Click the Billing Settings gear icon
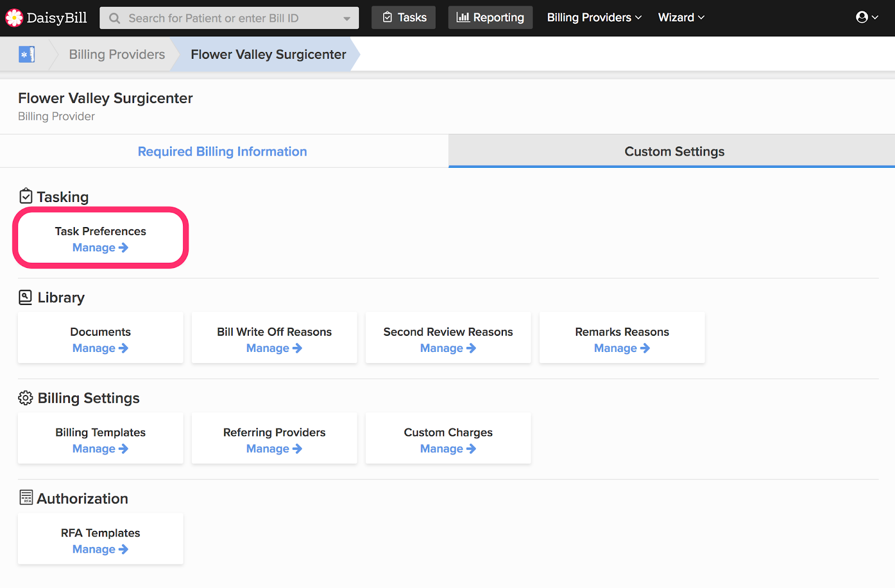The height and width of the screenshot is (588, 895). [x=25, y=398]
